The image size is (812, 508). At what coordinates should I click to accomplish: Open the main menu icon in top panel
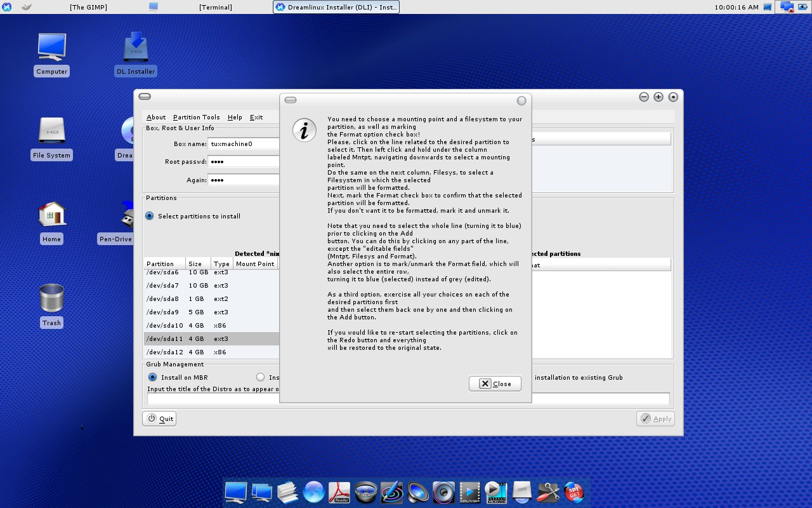pyautogui.click(x=7, y=7)
